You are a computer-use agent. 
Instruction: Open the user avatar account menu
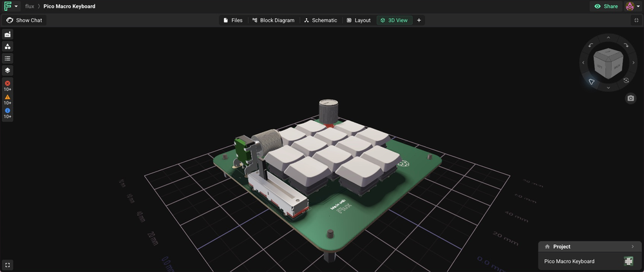click(x=630, y=6)
